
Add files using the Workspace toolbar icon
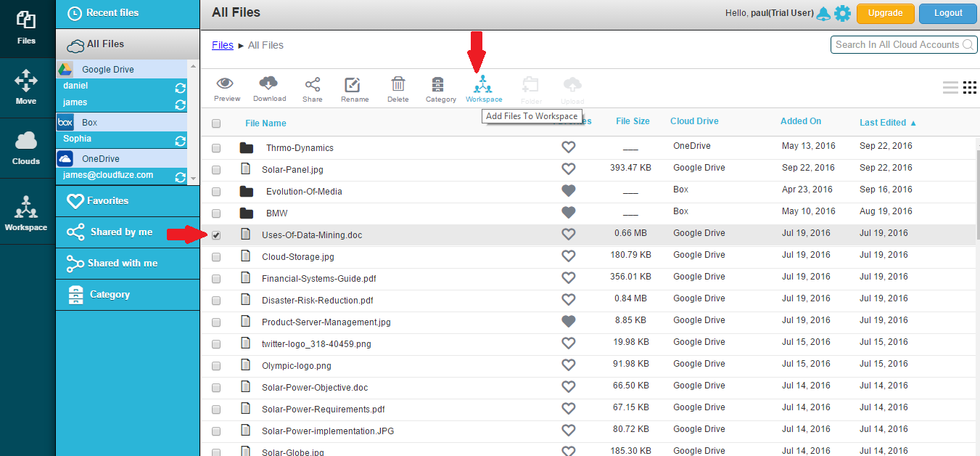point(483,84)
